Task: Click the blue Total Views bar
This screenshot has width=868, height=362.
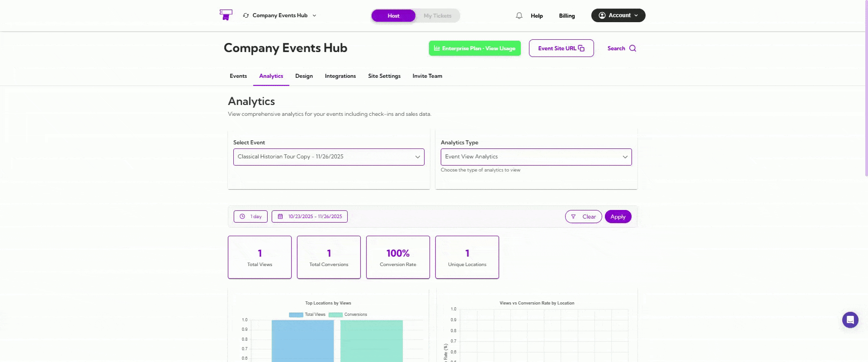Action: (x=302, y=341)
